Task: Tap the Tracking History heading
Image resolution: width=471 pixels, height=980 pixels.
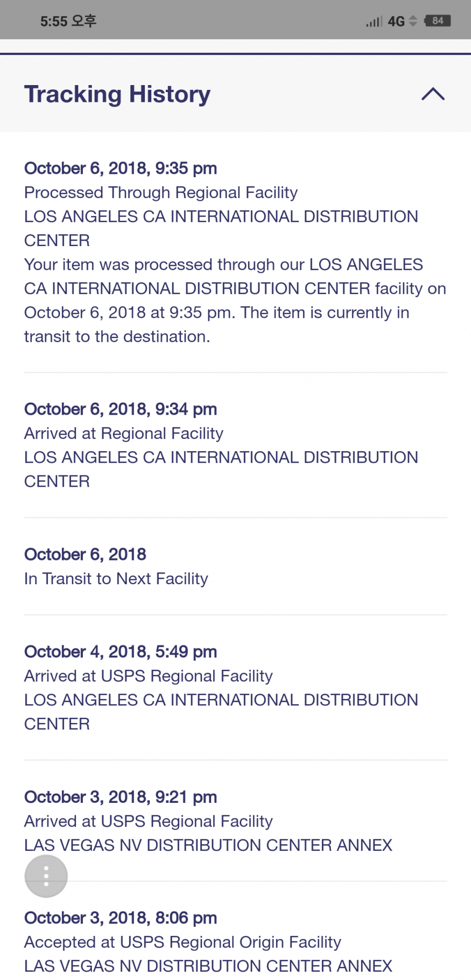Action: click(x=117, y=94)
